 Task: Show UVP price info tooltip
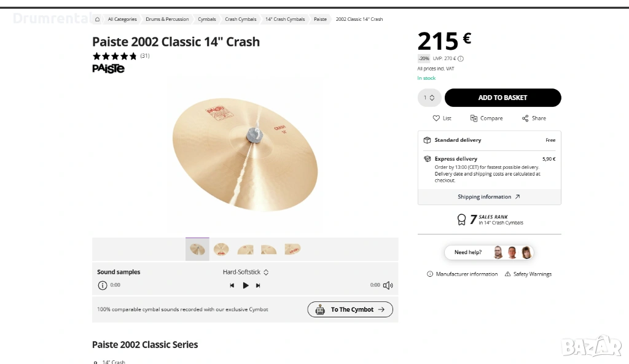461,59
